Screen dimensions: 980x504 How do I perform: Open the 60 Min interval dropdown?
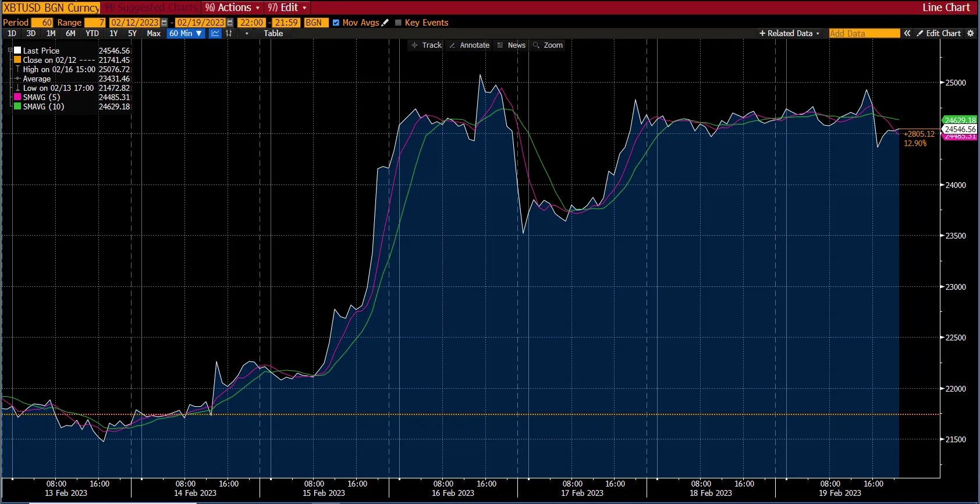point(186,33)
